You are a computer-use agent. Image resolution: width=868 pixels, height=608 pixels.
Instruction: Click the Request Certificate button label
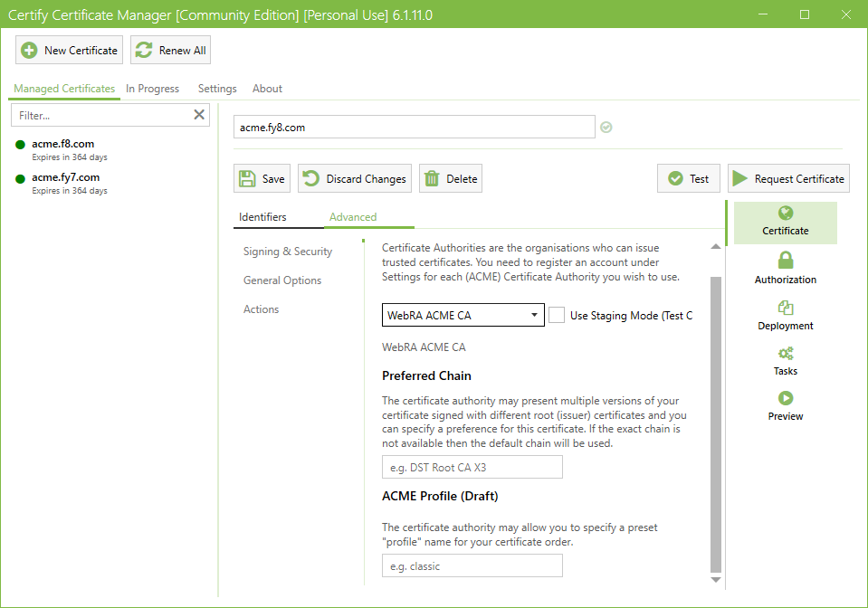pos(799,179)
